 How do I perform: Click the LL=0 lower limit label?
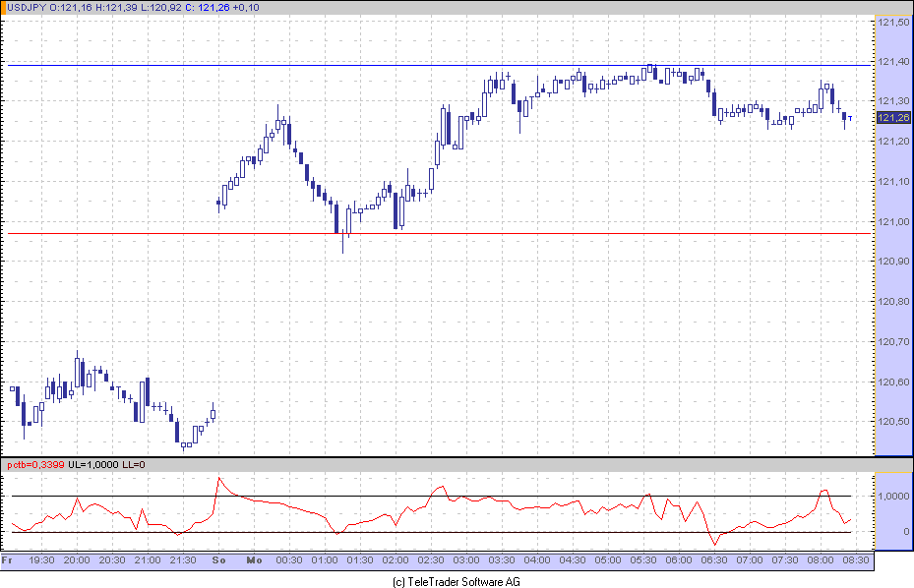[133, 464]
